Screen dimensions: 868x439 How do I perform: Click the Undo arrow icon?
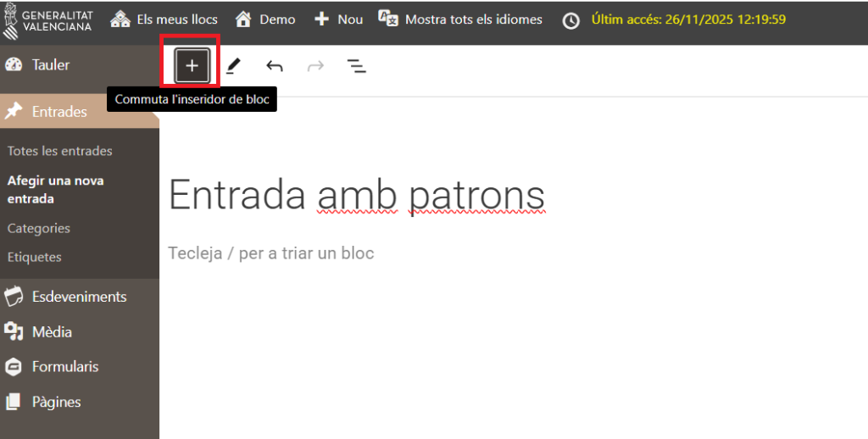(x=274, y=65)
